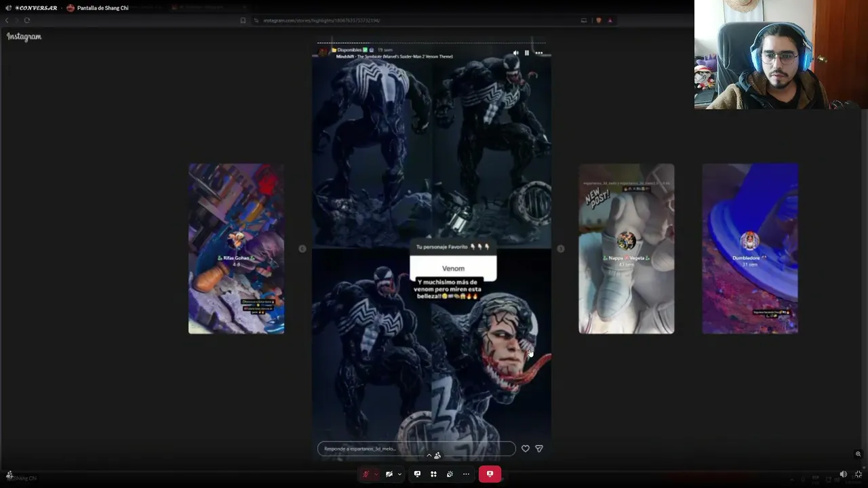The width and height of the screenshot is (868, 488).
Task: Select Pantalla de Shang Chi stream label
Action: pyautogui.click(x=103, y=8)
